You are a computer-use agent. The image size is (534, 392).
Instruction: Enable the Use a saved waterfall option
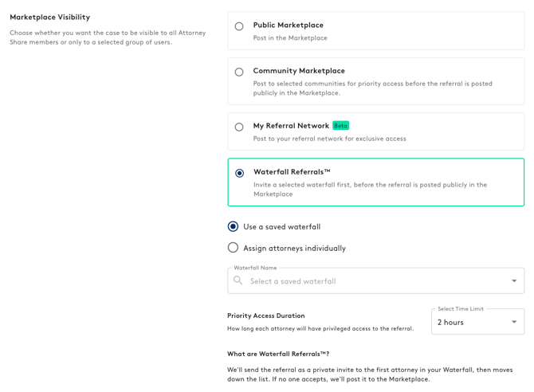coord(233,227)
